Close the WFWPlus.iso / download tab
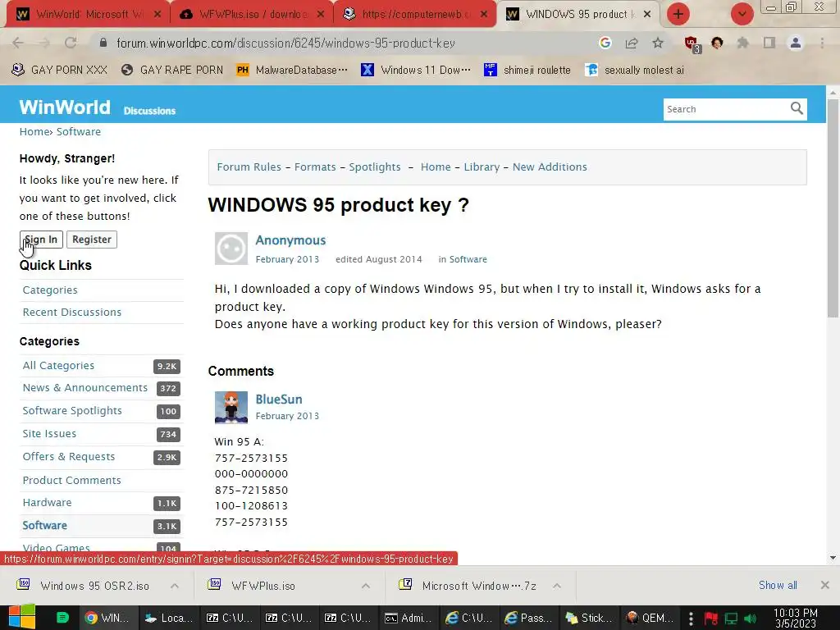The width and height of the screenshot is (840, 630). 321,15
